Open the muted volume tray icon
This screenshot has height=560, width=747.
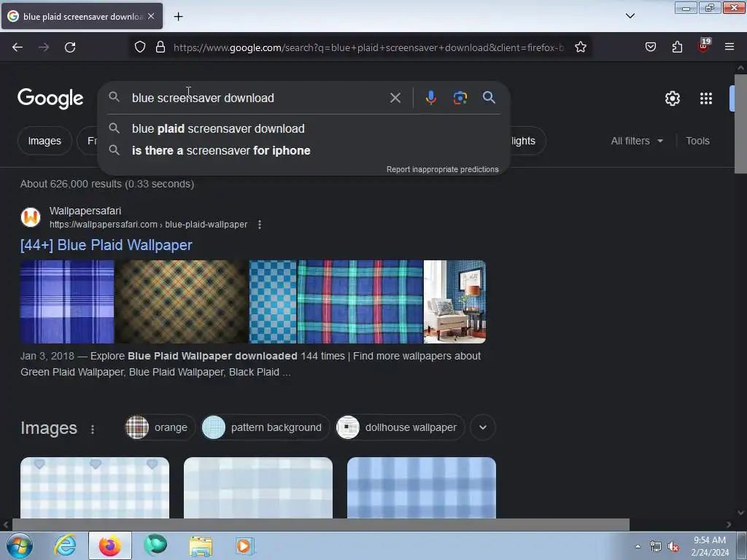[x=673, y=547]
